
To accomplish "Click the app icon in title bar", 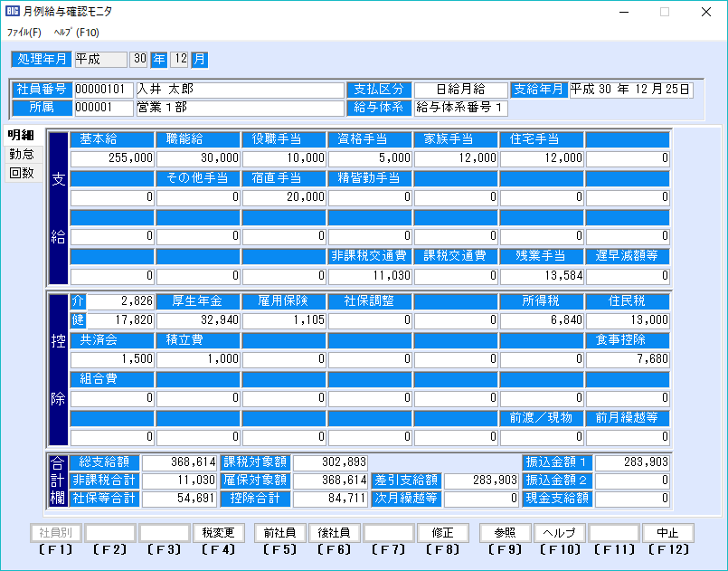I will tap(13, 12).
